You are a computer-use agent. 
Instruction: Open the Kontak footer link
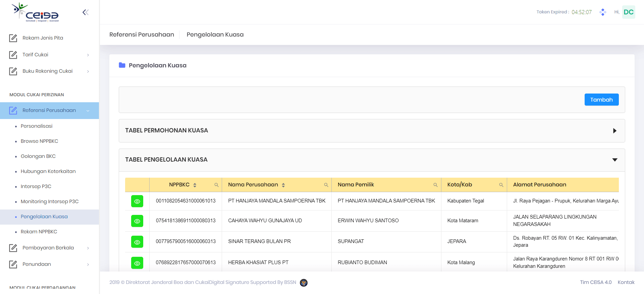(626, 282)
